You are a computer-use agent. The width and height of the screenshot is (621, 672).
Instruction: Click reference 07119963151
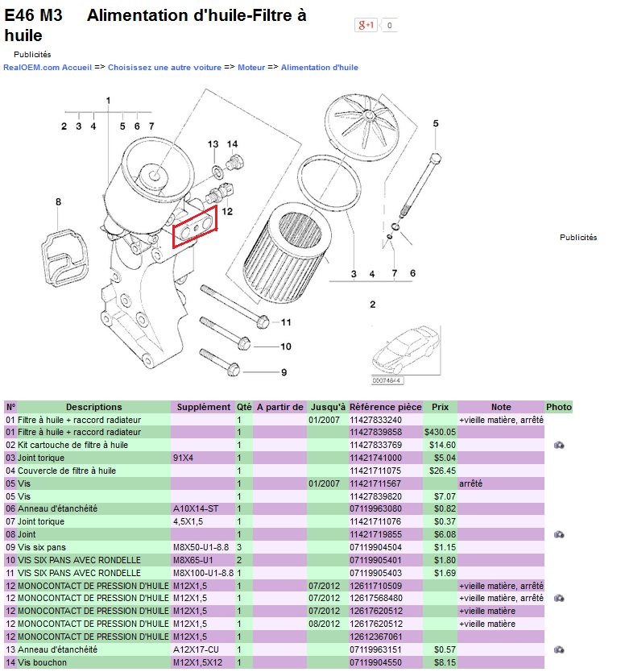pos(375,649)
